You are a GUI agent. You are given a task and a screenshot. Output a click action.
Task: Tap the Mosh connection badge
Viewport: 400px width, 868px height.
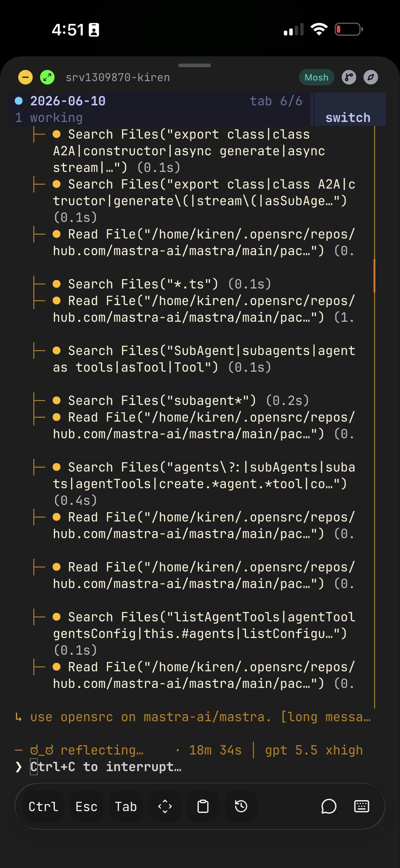[x=316, y=77]
